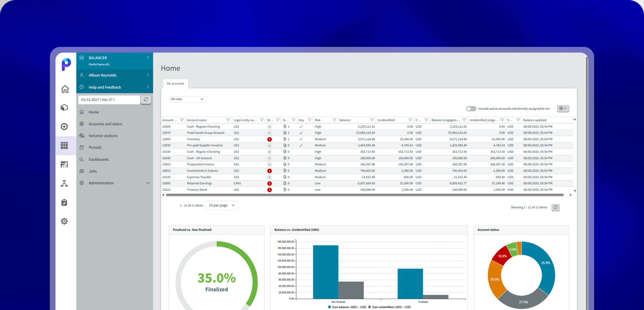This screenshot has width=644, height=310.
Task: Select the concentric circle target icon
Action: 64,127
